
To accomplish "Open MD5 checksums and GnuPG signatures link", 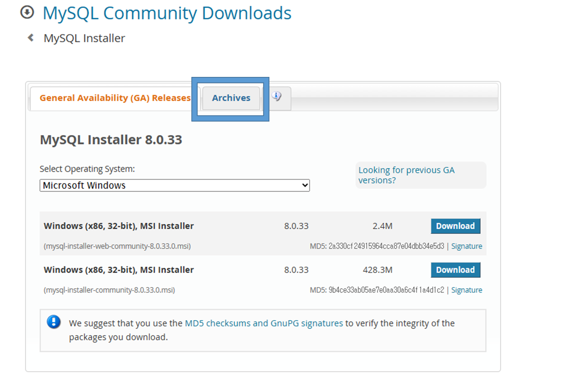I will (x=264, y=323).
